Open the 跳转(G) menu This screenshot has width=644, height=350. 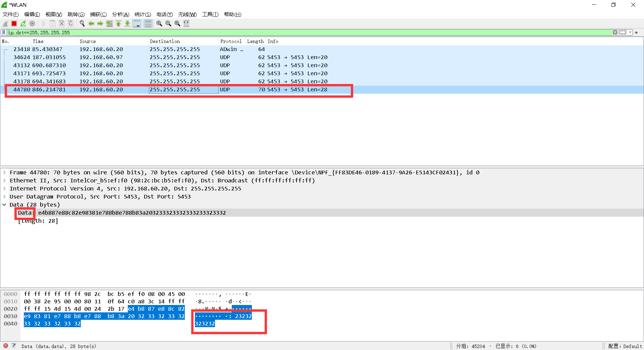click(76, 14)
